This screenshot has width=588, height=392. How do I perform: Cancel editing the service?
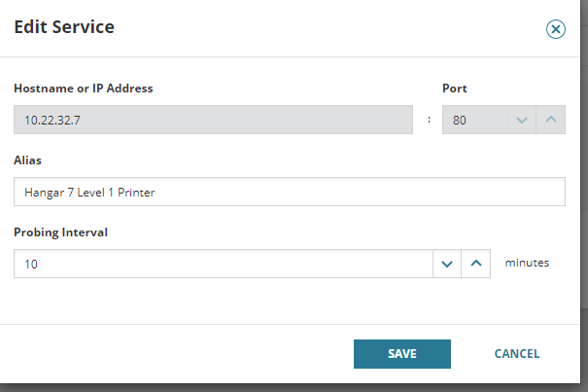pyautogui.click(x=517, y=354)
